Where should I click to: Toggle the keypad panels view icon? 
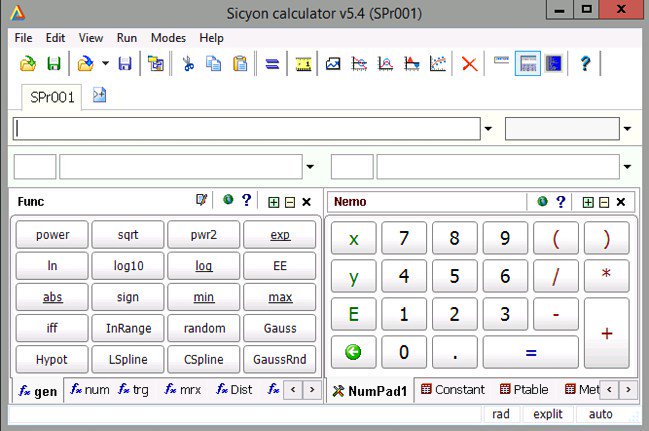tap(528, 63)
